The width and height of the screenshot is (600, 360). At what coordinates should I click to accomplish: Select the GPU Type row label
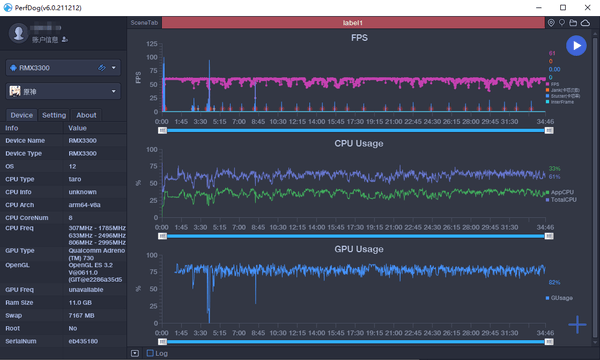(20, 251)
